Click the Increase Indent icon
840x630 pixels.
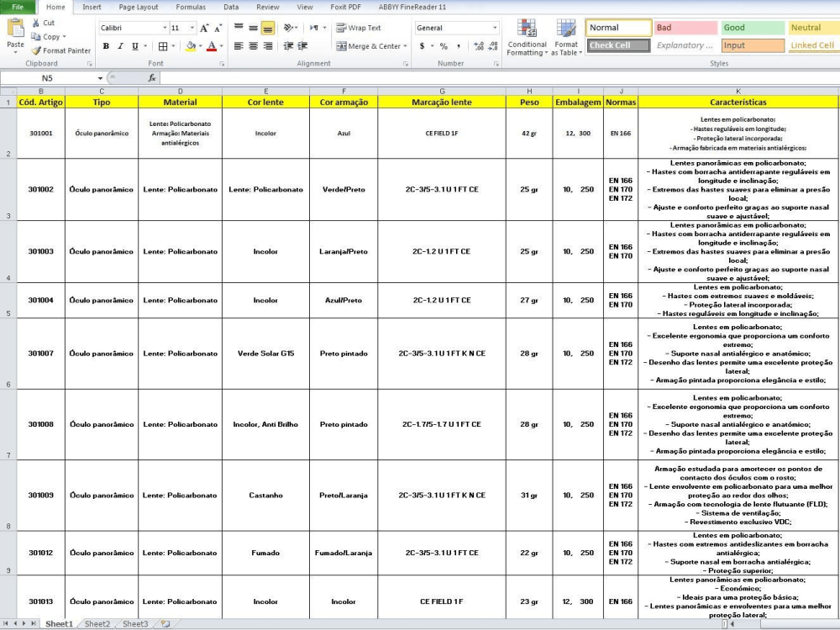[302, 46]
